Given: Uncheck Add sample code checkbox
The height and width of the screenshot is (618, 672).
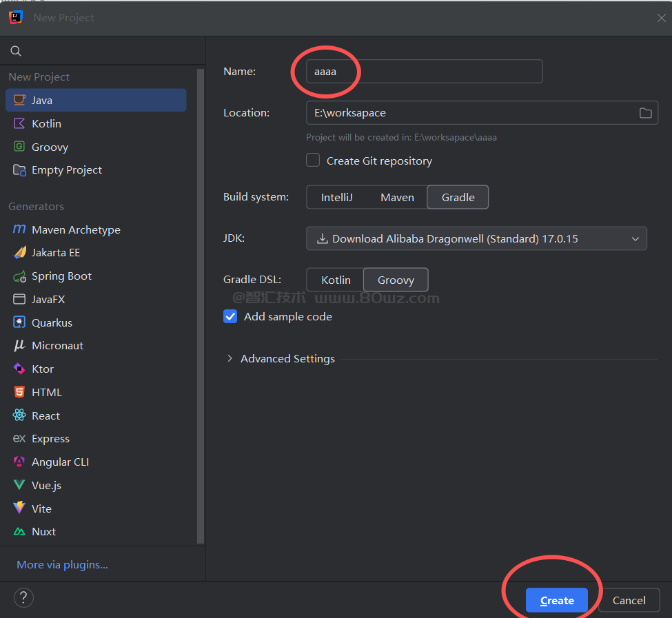Looking at the screenshot, I should coord(230,316).
